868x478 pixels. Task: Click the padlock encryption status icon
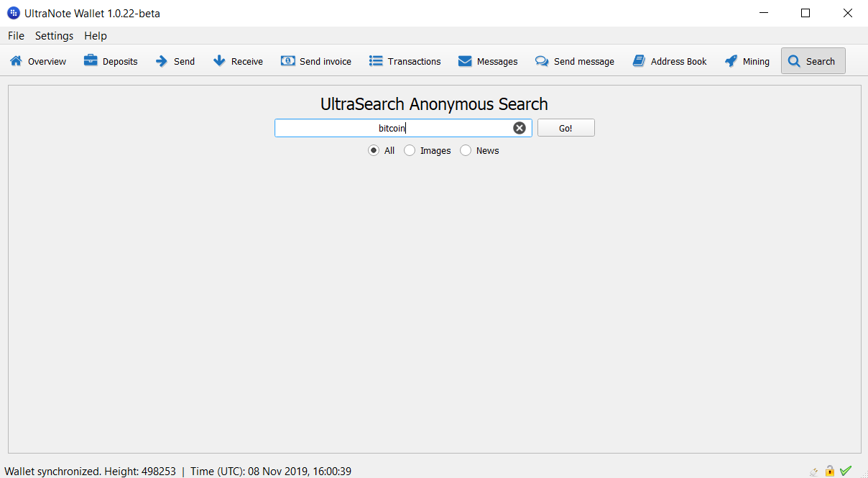click(x=830, y=471)
